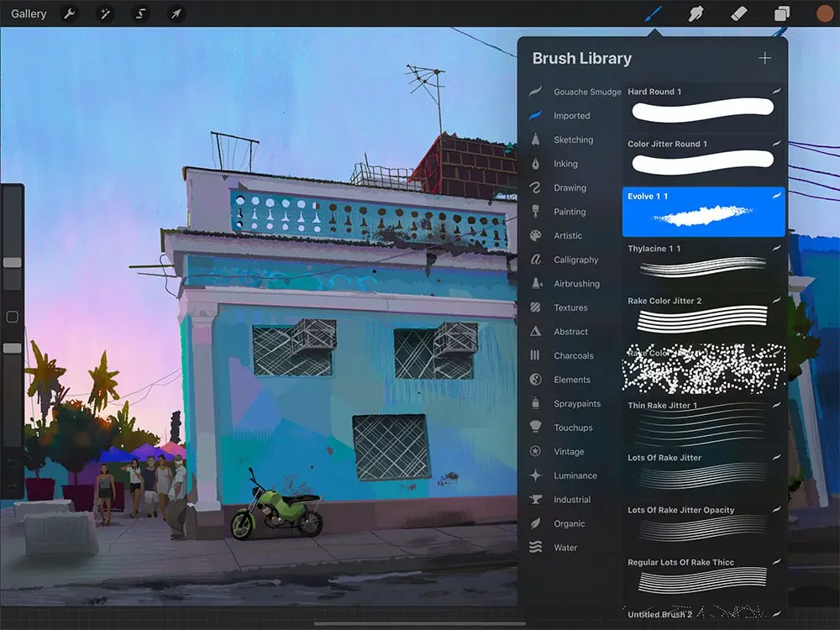Select the Regular Lots Of Rake Thicc brush
Screen dimensions: 840x630
pyautogui.click(x=703, y=578)
